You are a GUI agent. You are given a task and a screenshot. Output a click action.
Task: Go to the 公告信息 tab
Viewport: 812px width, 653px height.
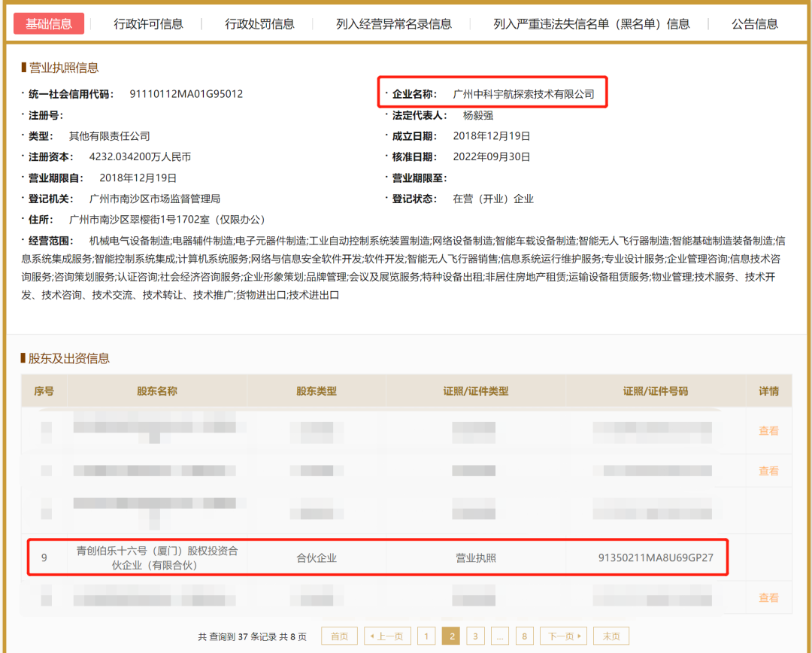click(x=755, y=24)
